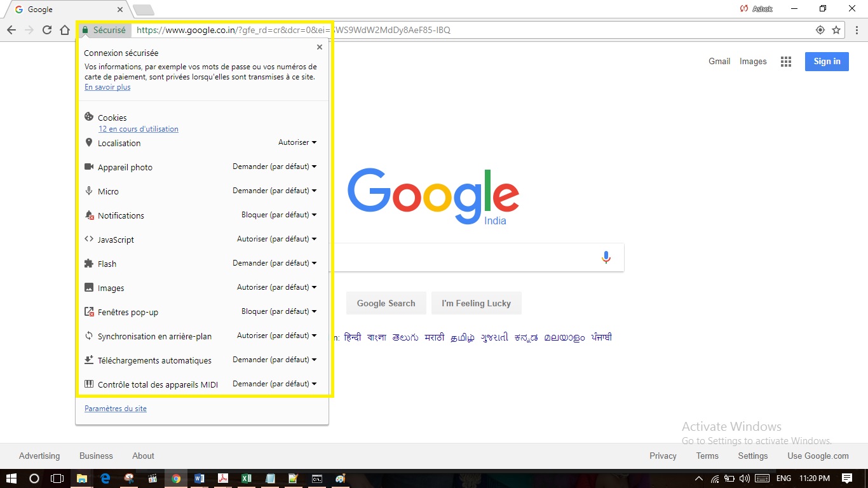Open File Explorer from the taskbar
The width and height of the screenshot is (868, 488).
(x=82, y=478)
